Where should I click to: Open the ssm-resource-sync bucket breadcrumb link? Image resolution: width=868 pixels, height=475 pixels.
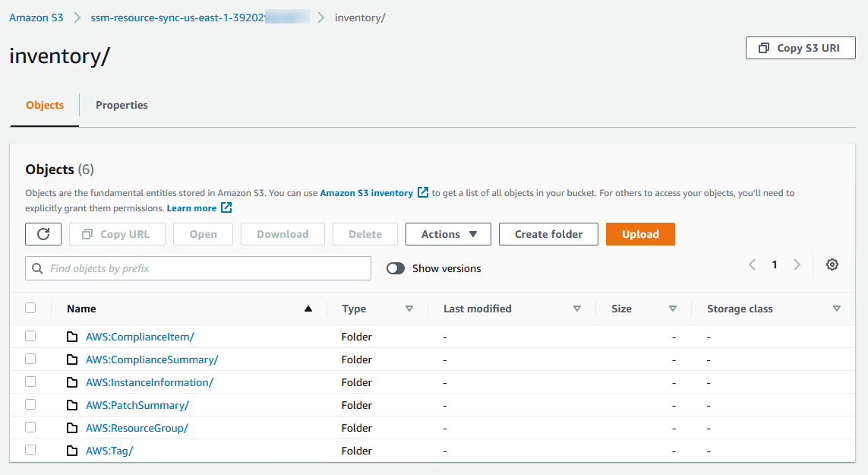tap(200, 17)
